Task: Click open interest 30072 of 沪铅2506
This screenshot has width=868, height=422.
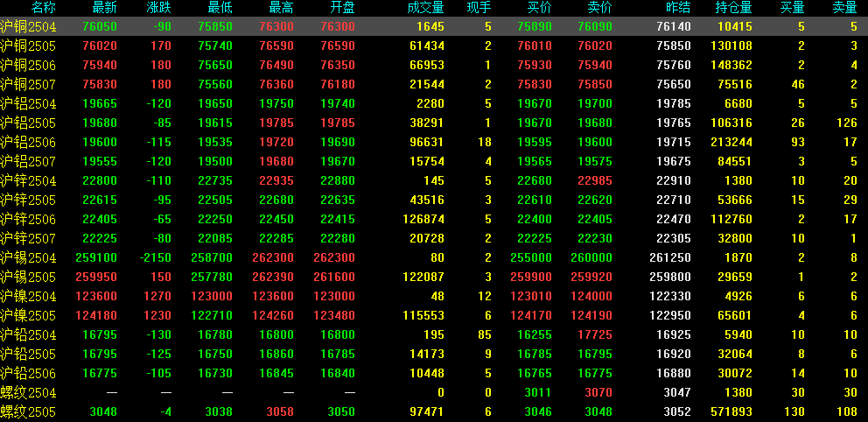Action: [x=735, y=374]
